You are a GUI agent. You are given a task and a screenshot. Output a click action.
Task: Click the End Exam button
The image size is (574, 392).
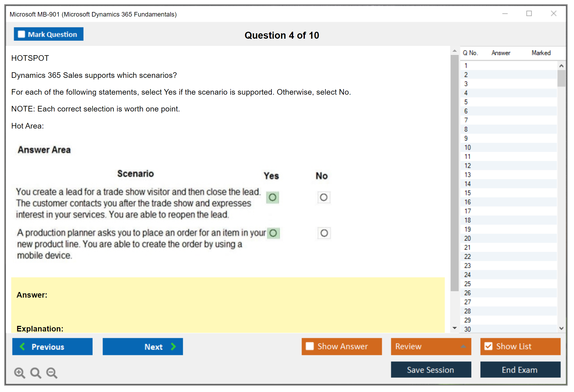(520, 370)
